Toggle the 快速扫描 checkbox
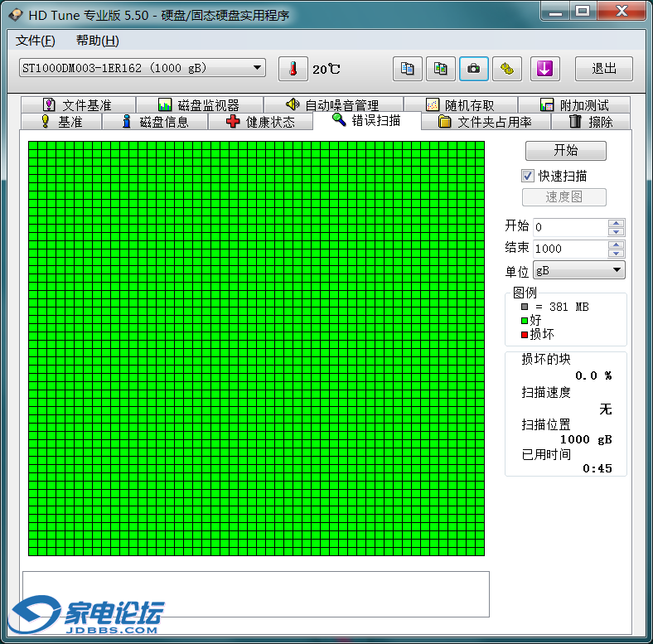The width and height of the screenshot is (653, 644). 527,176
